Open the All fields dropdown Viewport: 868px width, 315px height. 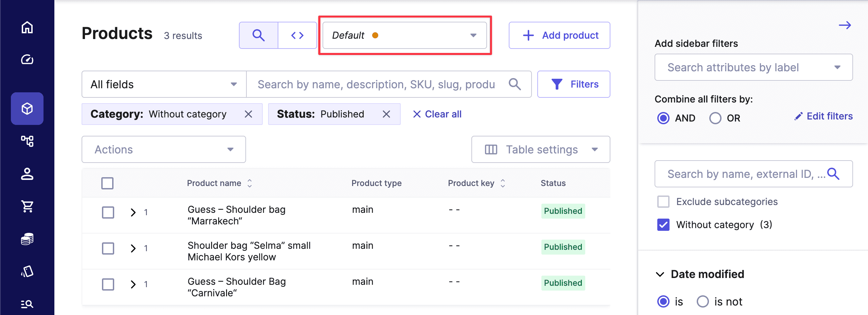click(x=164, y=84)
